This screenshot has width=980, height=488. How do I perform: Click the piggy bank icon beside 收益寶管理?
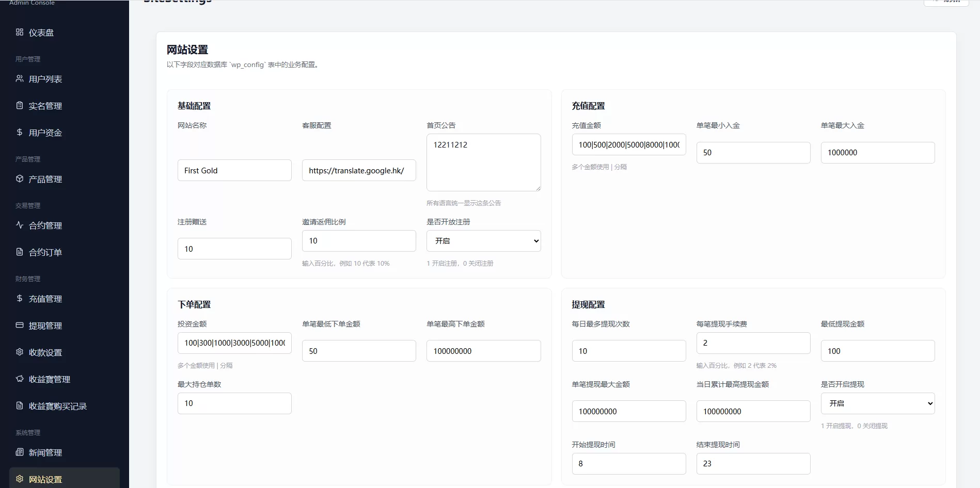(x=20, y=379)
